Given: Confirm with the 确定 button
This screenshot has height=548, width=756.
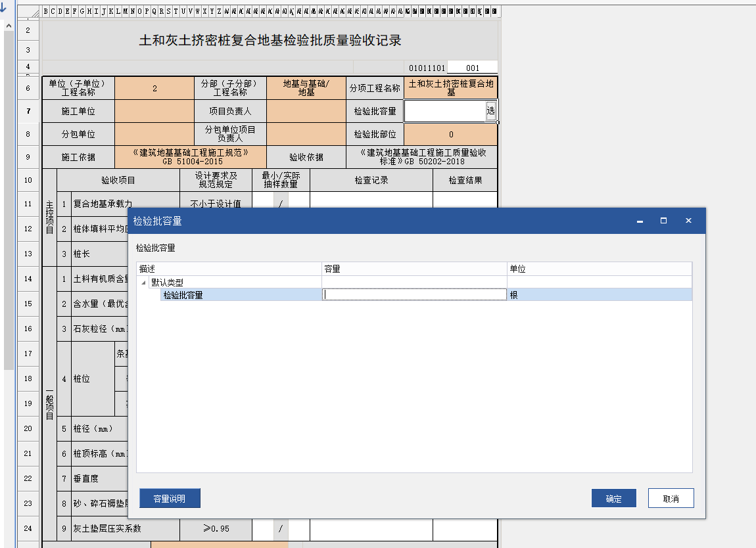Looking at the screenshot, I should point(614,498).
